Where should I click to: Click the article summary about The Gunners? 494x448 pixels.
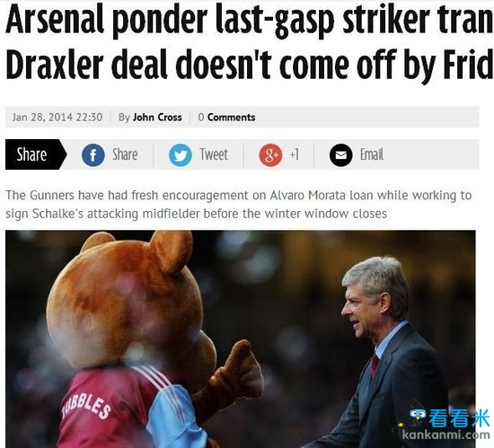pyautogui.click(x=239, y=205)
